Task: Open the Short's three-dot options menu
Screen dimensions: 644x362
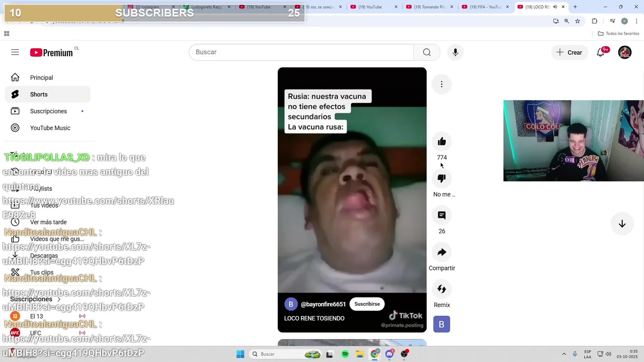Action: click(442, 84)
